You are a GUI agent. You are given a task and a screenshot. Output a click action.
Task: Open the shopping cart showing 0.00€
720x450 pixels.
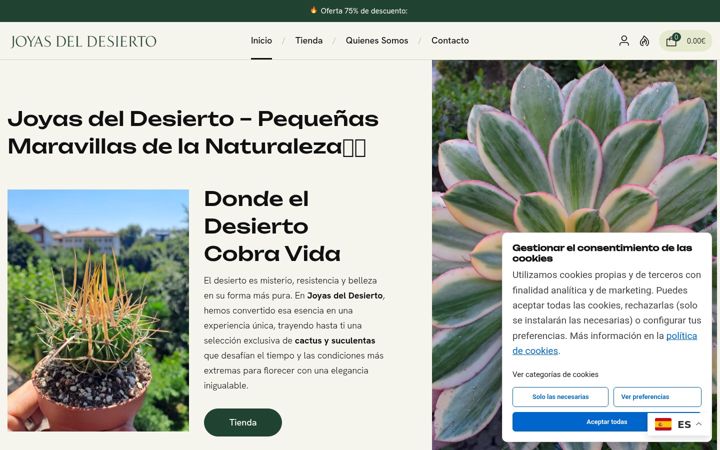(x=686, y=41)
